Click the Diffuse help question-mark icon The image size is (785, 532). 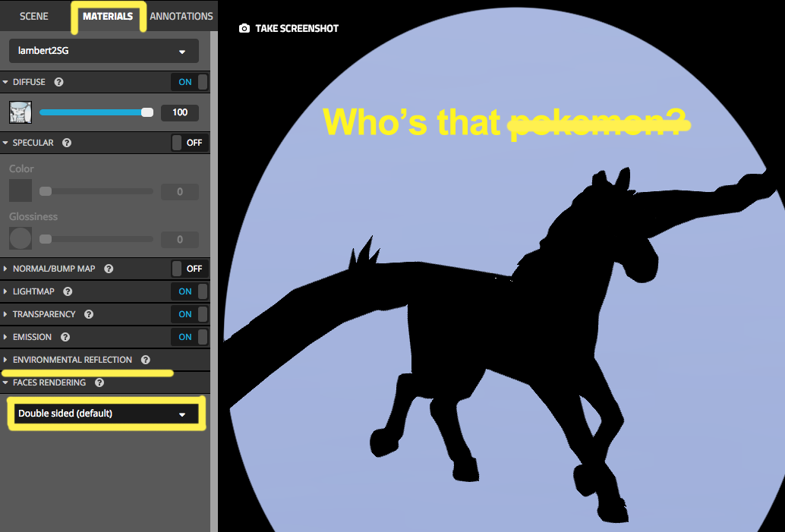coord(59,82)
